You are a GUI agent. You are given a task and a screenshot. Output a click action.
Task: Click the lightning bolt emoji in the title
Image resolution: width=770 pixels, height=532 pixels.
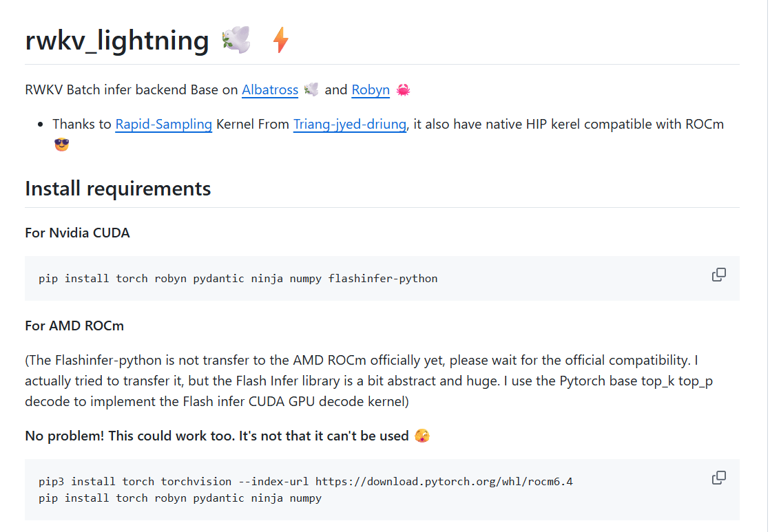click(x=280, y=40)
